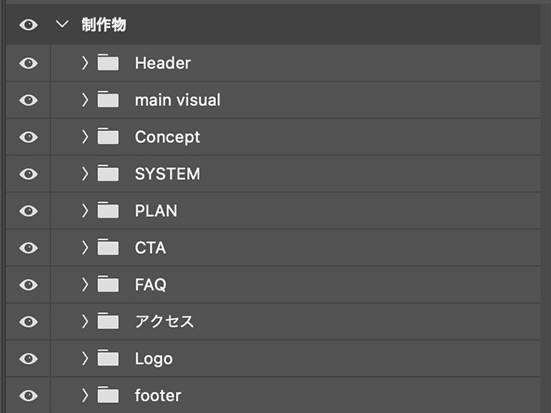Click the Header group folder icon
Viewport: 551px width, 413px height.
click(x=108, y=63)
